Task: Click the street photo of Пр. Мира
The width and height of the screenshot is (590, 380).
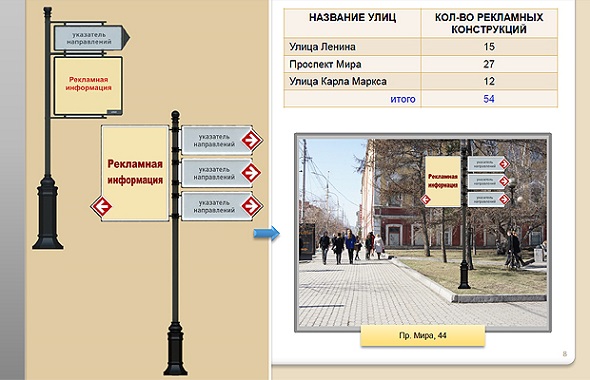Action: (423, 233)
